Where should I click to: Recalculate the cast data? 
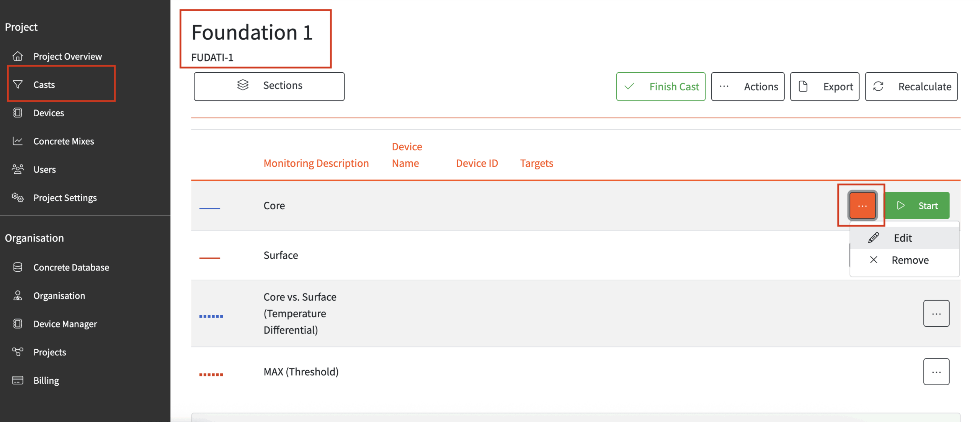911,87
